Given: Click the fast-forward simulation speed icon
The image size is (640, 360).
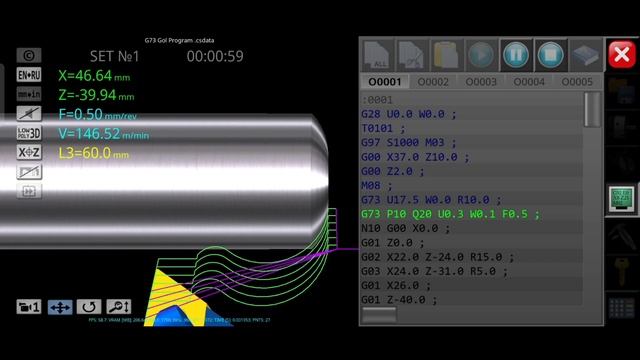Looking at the screenshot, I should [x=29, y=191].
